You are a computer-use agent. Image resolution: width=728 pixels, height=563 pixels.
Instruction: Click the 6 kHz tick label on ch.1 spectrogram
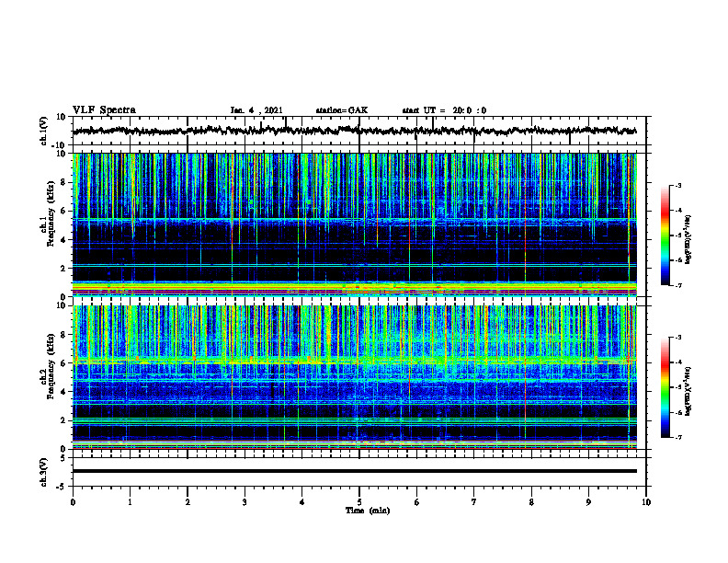click(x=64, y=212)
